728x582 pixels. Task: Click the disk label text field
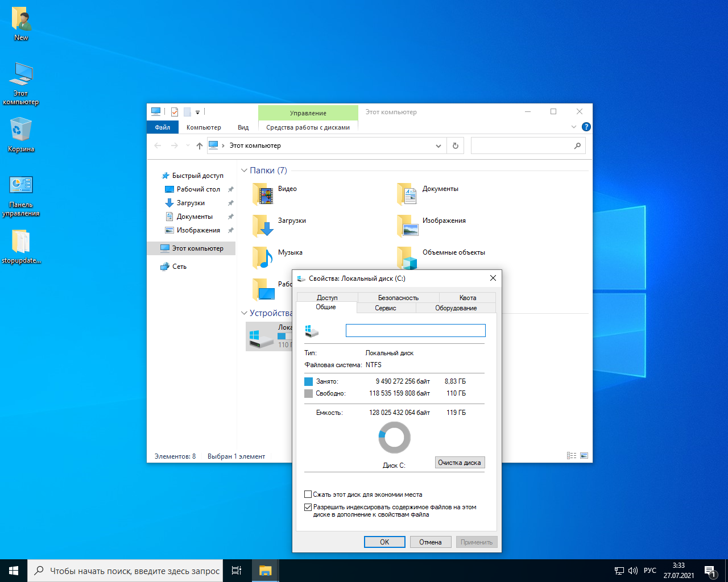tap(415, 331)
